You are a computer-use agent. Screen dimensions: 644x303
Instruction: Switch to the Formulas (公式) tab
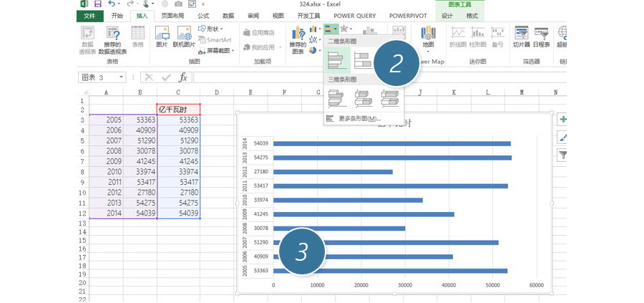pos(203,16)
